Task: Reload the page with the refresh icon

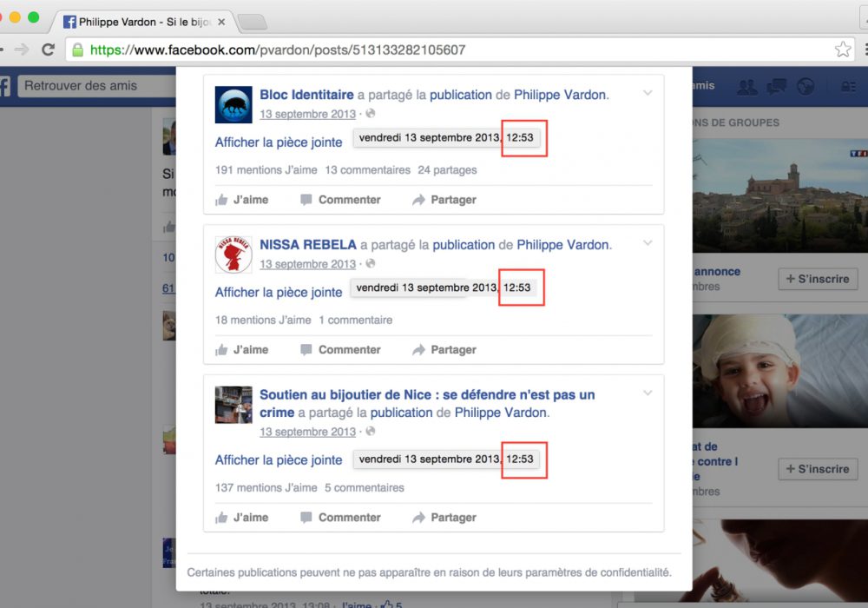Action: 48,50
